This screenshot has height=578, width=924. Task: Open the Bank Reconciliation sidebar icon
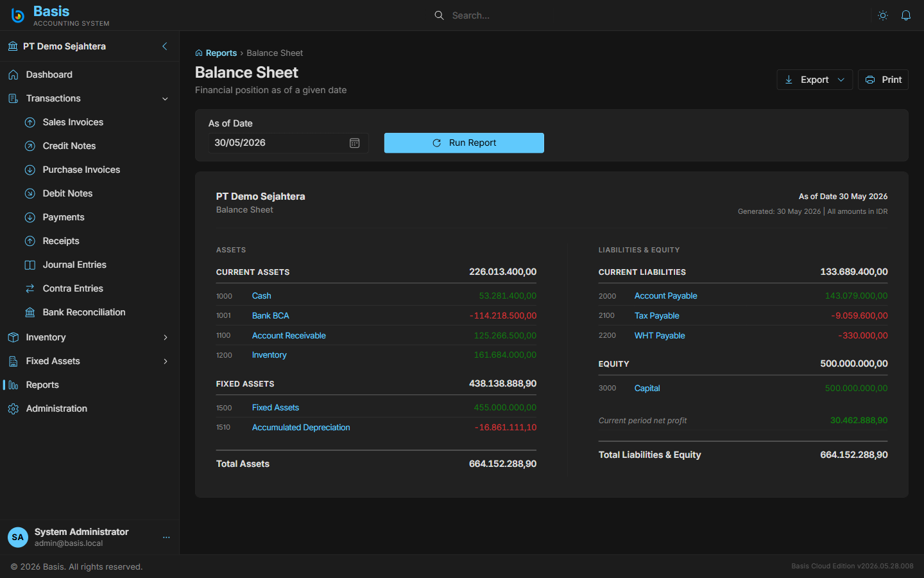[x=30, y=312]
